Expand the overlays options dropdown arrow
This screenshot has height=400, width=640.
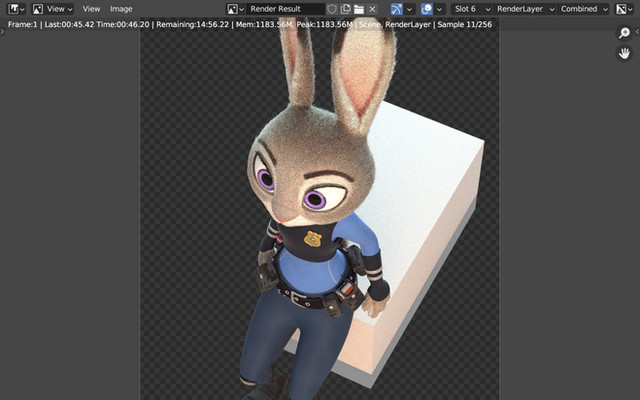point(439,9)
